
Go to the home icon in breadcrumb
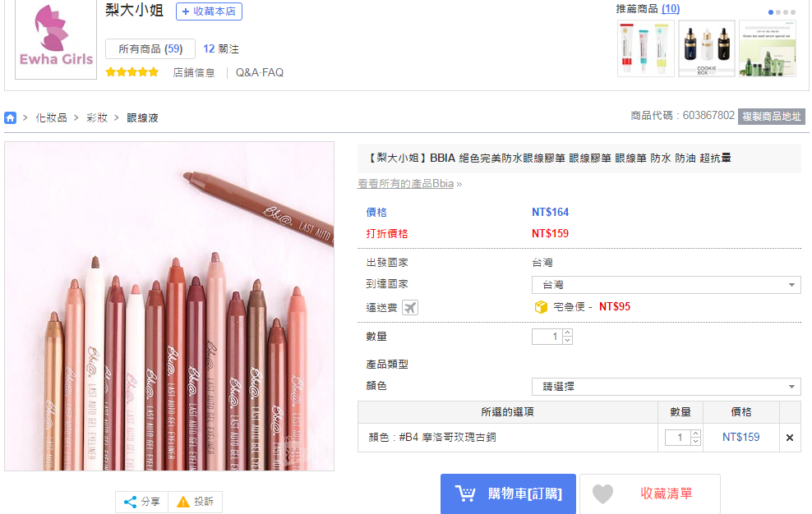[11, 117]
